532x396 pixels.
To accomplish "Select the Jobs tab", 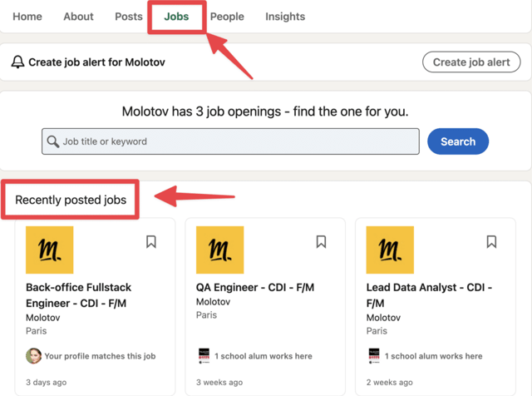I will 176,17.
